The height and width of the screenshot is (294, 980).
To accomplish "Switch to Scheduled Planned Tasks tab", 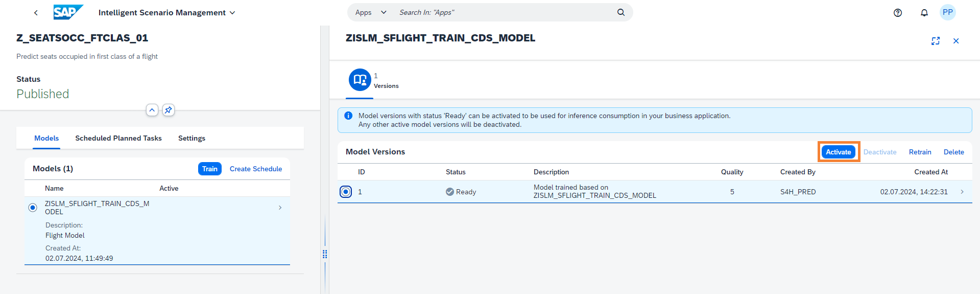I will click(x=118, y=138).
